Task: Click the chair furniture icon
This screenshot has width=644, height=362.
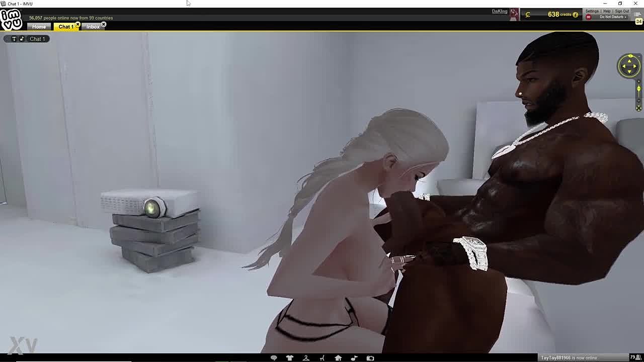Action: tap(322, 358)
